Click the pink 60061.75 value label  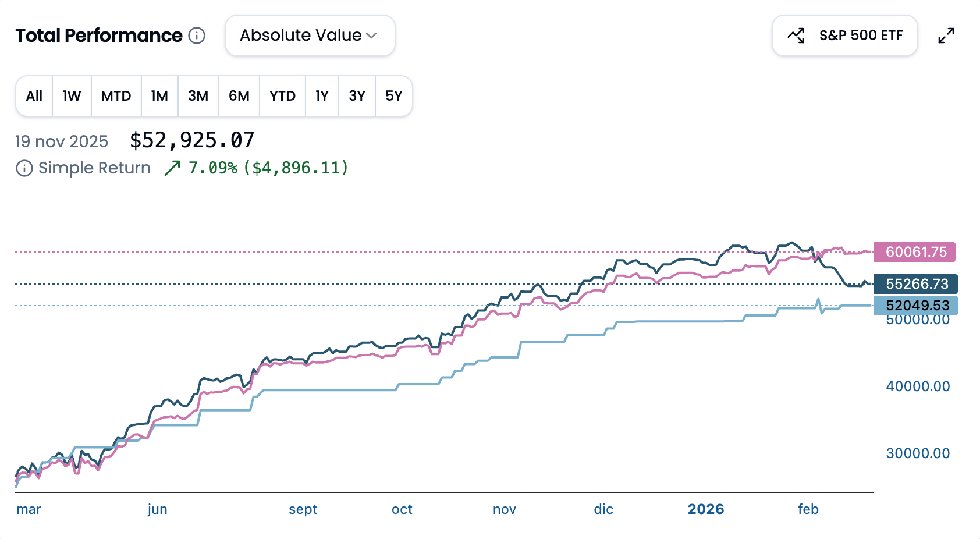(915, 252)
